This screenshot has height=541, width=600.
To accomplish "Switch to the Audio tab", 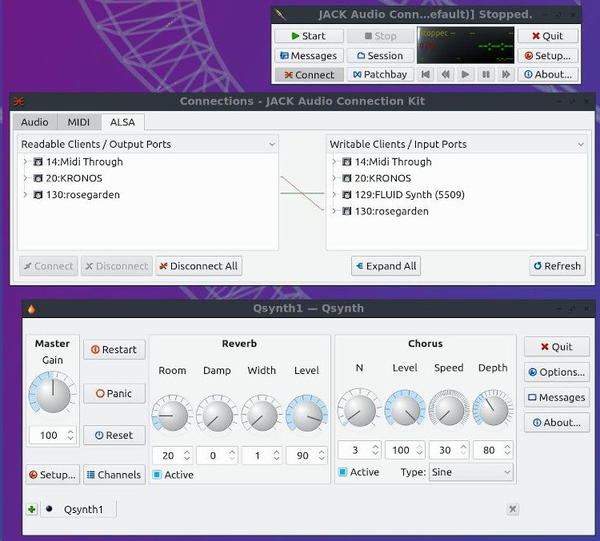I will 35,122.
